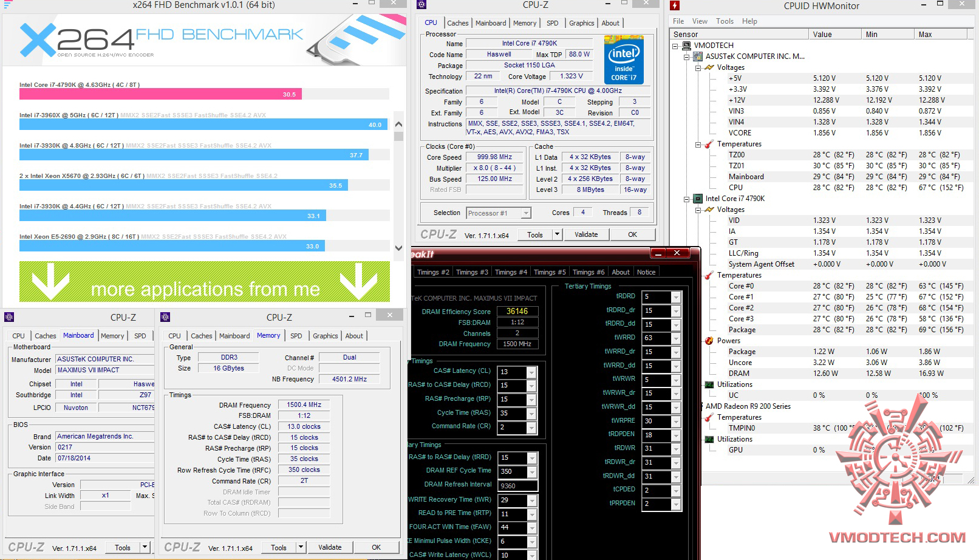Collapse the Voltages group under Intel Core i7
Viewport: 979px width, 560px height.
697,210
